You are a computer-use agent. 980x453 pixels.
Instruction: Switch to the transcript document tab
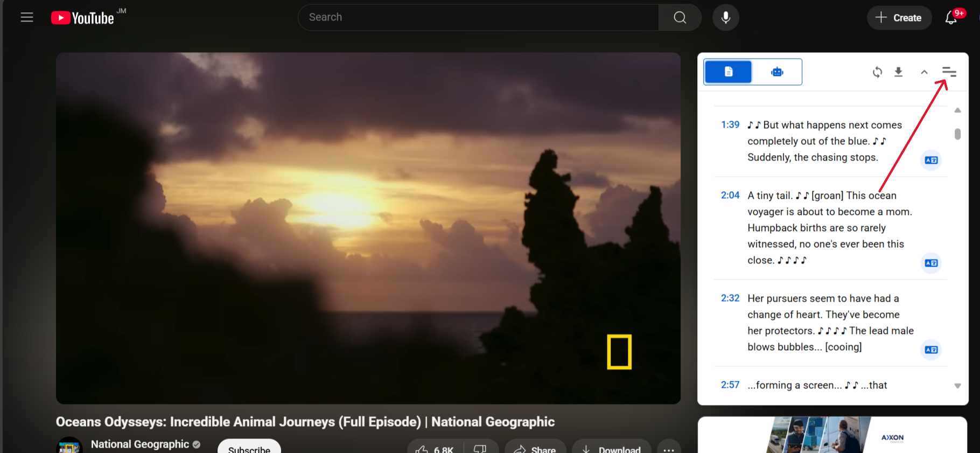[x=728, y=72]
